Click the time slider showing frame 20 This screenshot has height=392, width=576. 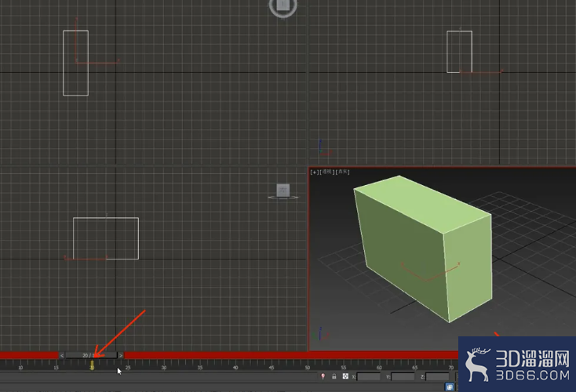coord(91,355)
